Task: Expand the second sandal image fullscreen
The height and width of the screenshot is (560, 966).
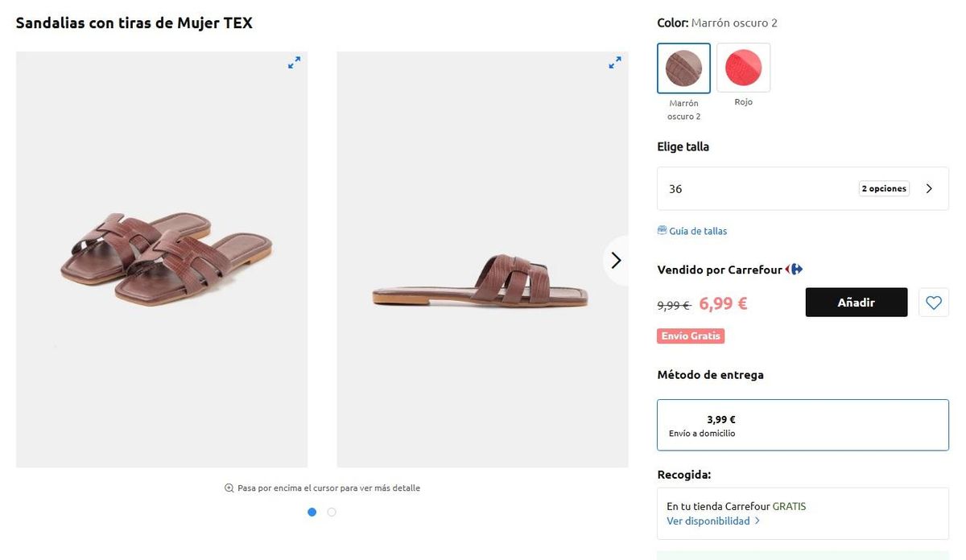Action: point(615,62)
